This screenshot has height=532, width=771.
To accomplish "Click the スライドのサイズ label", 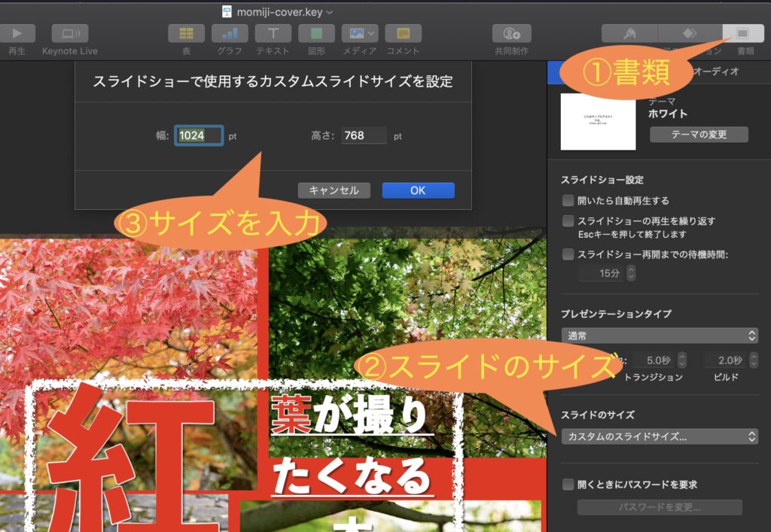I will 597,415.
